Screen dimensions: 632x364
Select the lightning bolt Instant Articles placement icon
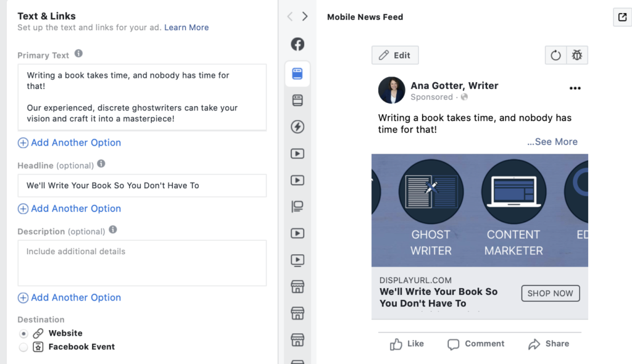coord(297,127)
